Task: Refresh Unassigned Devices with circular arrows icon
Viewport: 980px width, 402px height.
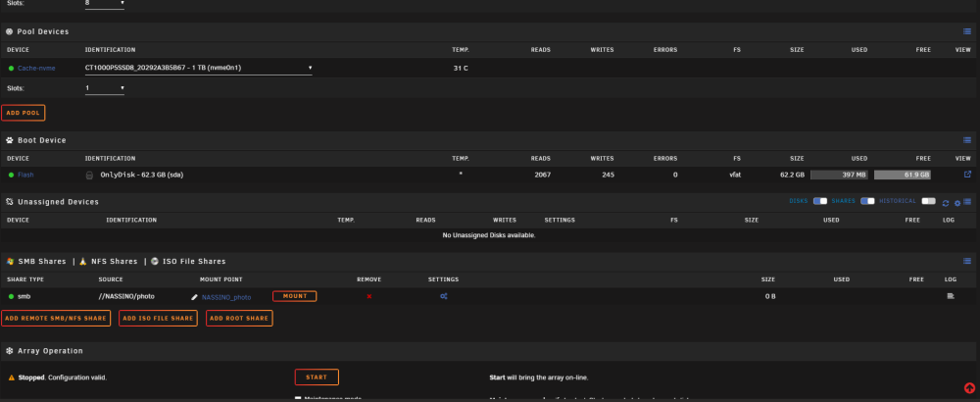Action: pos(946,203)
